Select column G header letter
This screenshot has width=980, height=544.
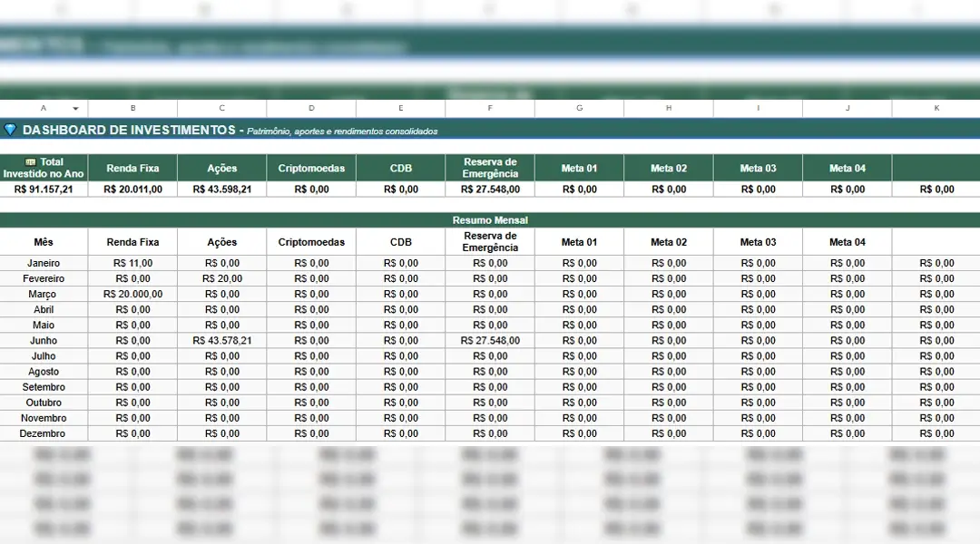(579, 108)
